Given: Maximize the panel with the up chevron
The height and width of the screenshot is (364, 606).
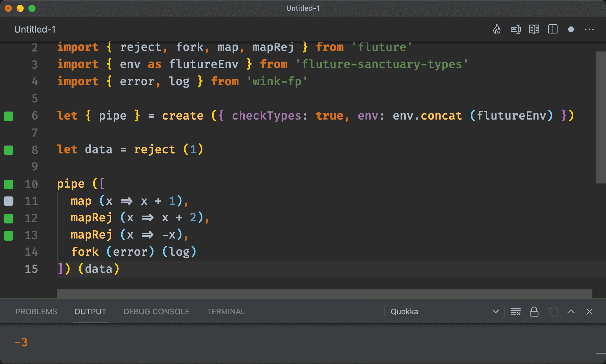Looking at the screenshot, I should 571,312.
